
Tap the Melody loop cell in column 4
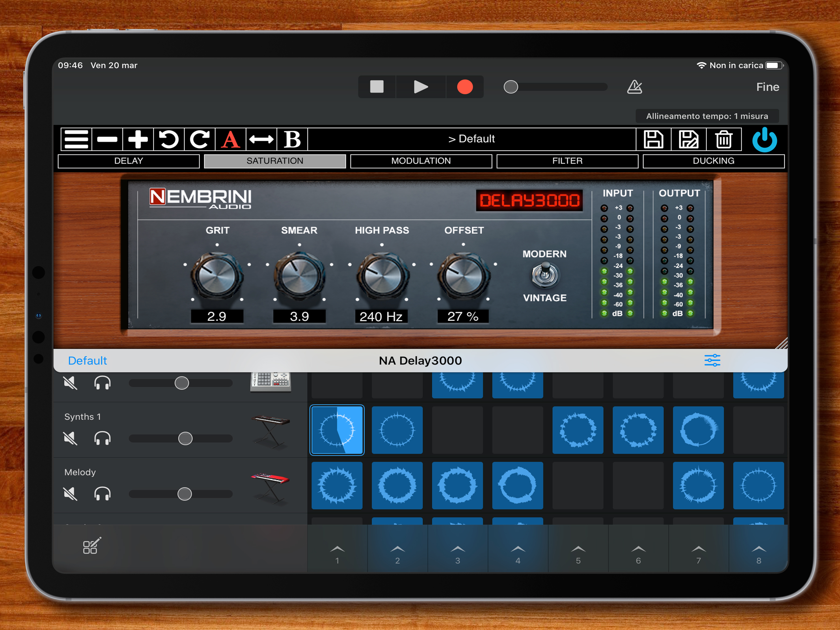tap(517, 486)
